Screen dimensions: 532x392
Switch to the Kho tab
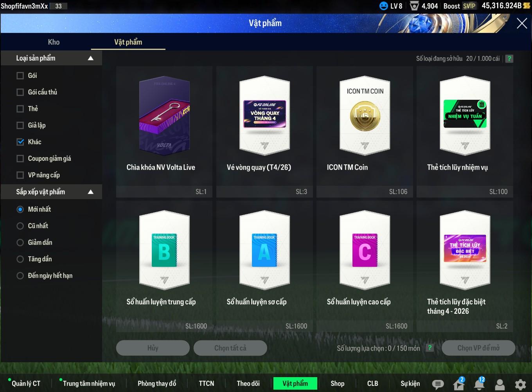pyautogui.click(x=54, y=42)
